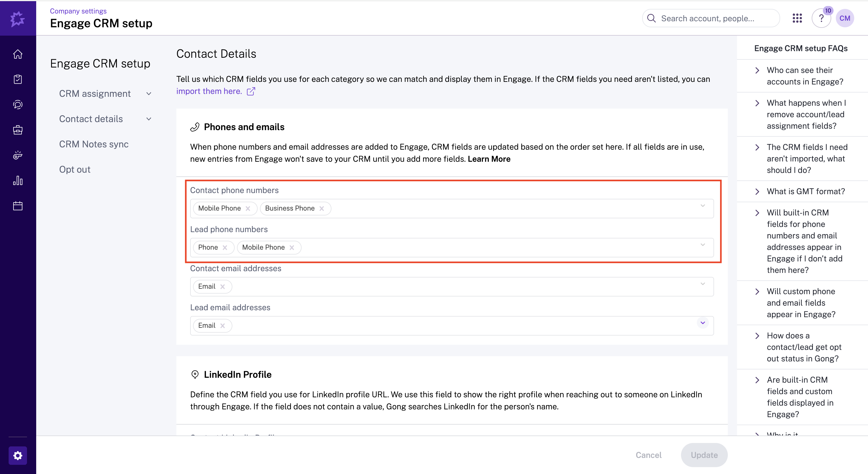The width and height of the screenshot is (868, 474).
Task: Remove Email chip from Lead email addresses
Action: pos(223,326)
